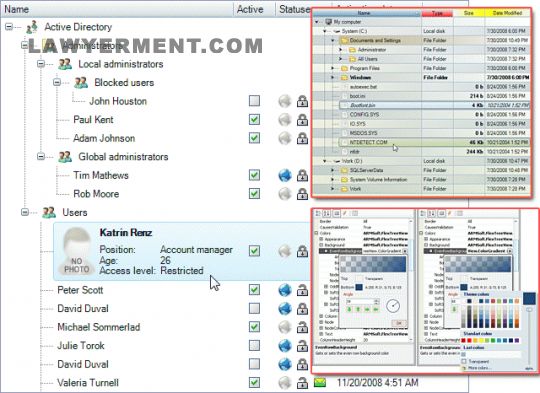Sort by the Name column header in the user tree
This screenshot has height=393, width=540.
pyautogui.click(x=117, y=9)
